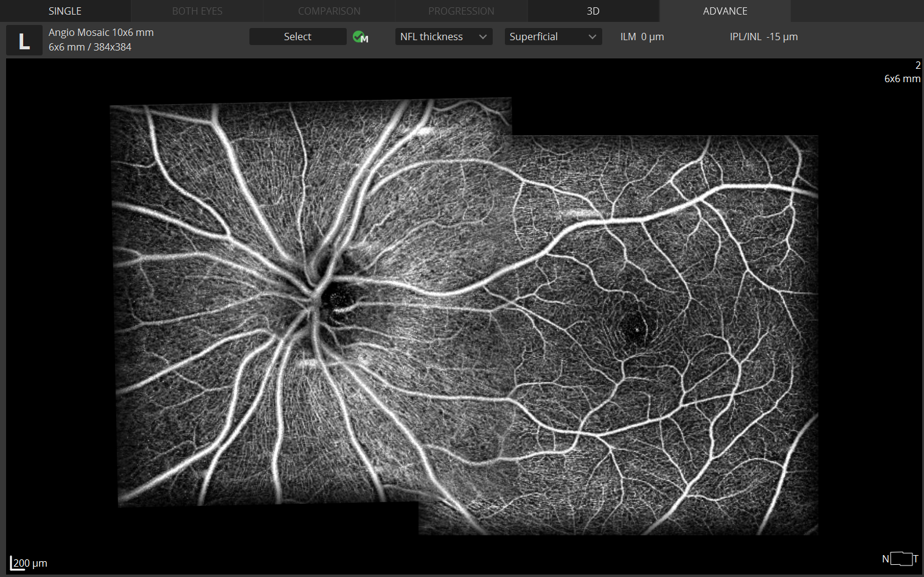This screenshot has width=924, height=577.
Task: Click the 6x6 mm scan size label
Action: click(x=901, y=79)
